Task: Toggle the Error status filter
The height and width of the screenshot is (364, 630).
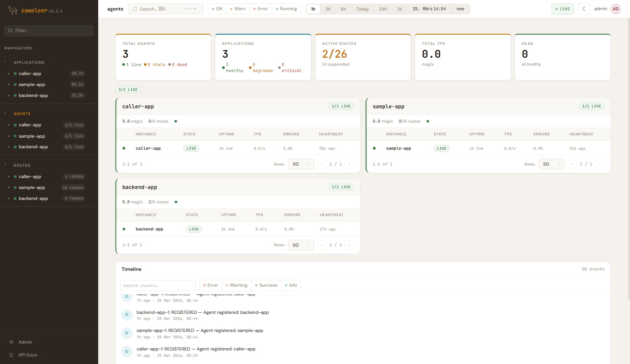Action: tap(260, 9)
